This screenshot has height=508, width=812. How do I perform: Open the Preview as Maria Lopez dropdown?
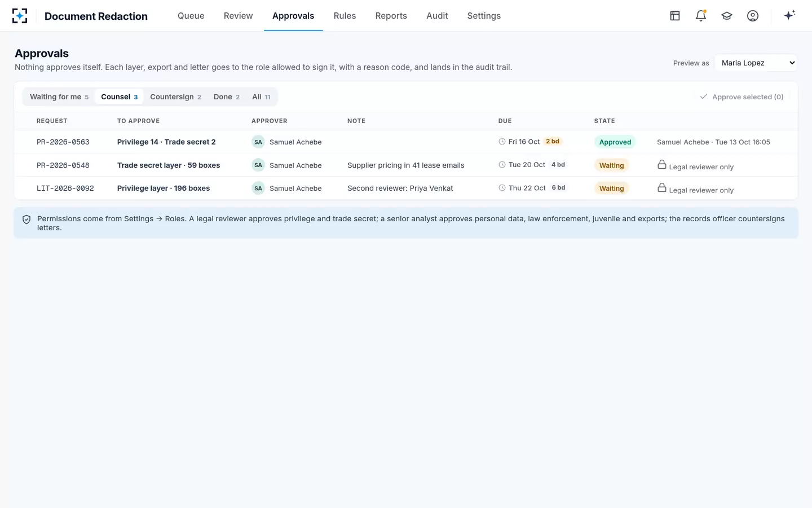[756, 63]
